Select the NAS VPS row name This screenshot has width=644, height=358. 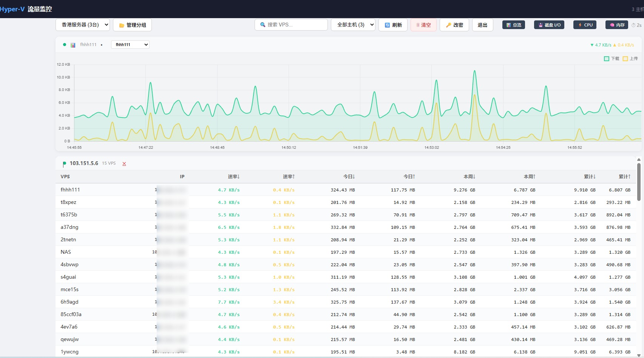(x=66, y=252)
